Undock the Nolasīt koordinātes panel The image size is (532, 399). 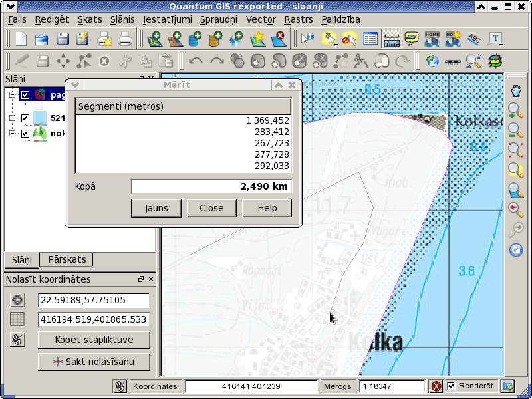pyautogui.click(x=141, y=279)
